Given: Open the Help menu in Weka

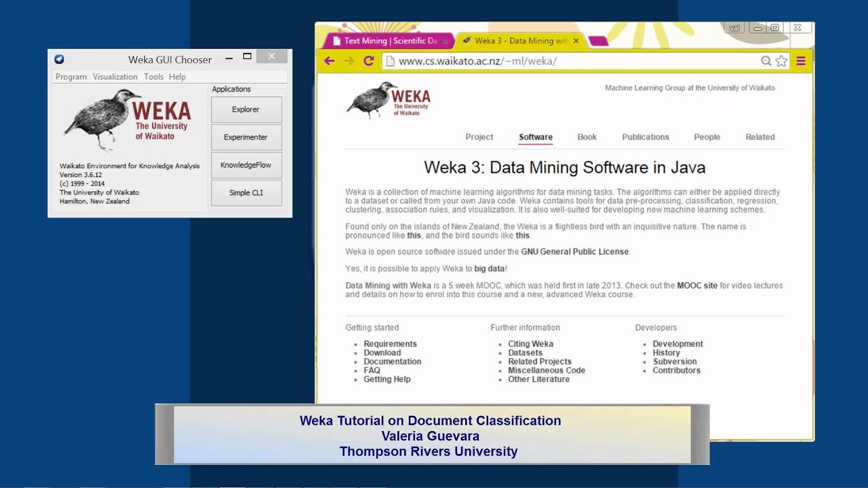Looking at the screenshot, I should [x=177, y=77].
